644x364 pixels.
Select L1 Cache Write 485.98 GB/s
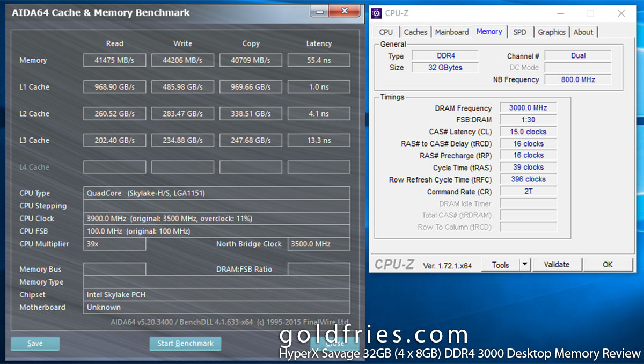pyautogui.click(x=182, y=87)
